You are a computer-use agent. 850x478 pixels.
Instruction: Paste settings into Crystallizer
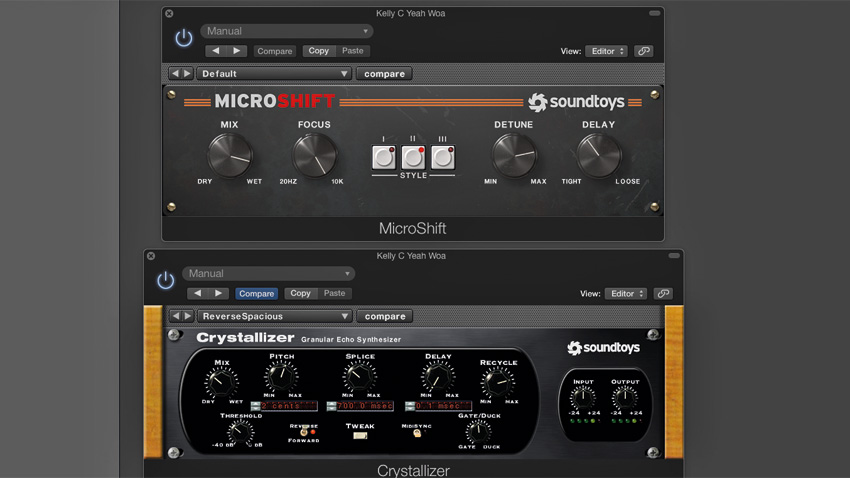click(x=334, y=293)
